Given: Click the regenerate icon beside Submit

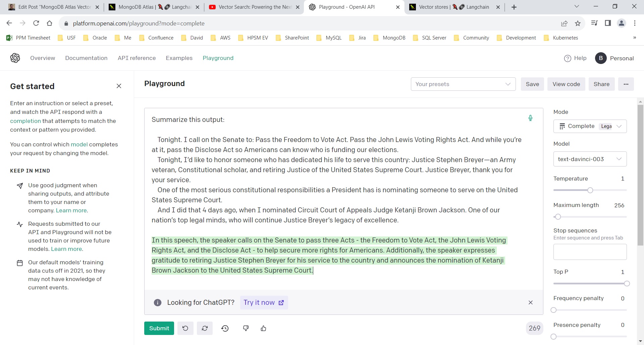Looking at the screenshot, I should [x=205, y=328].
